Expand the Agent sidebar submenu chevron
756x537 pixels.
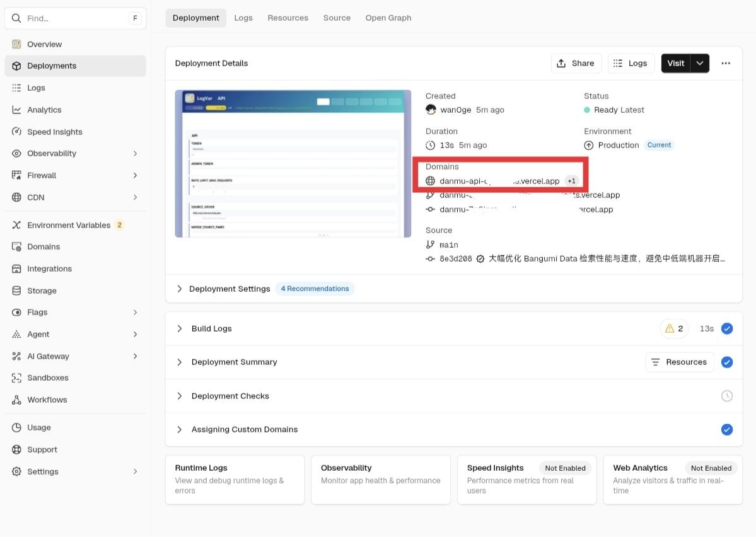pos(135,335)
